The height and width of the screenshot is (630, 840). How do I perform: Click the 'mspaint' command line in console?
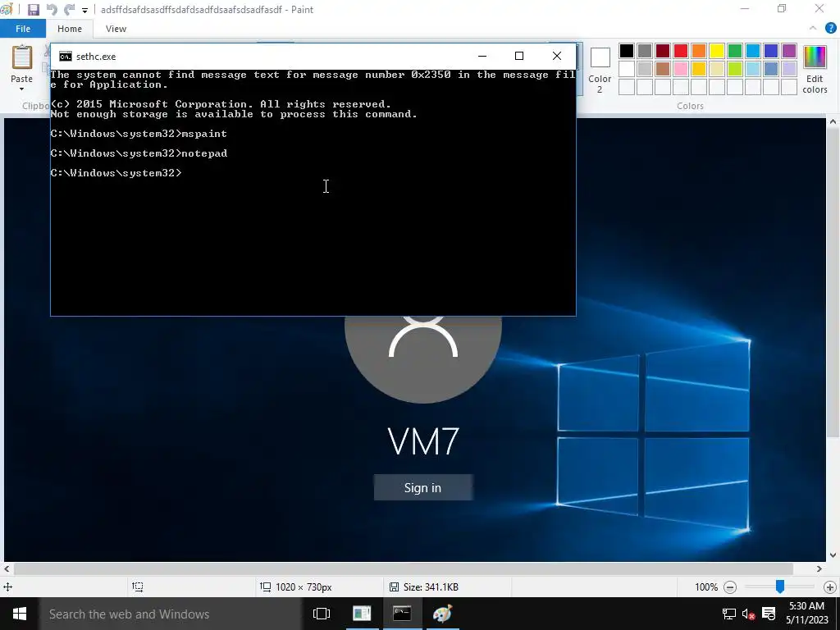(139, 134)
